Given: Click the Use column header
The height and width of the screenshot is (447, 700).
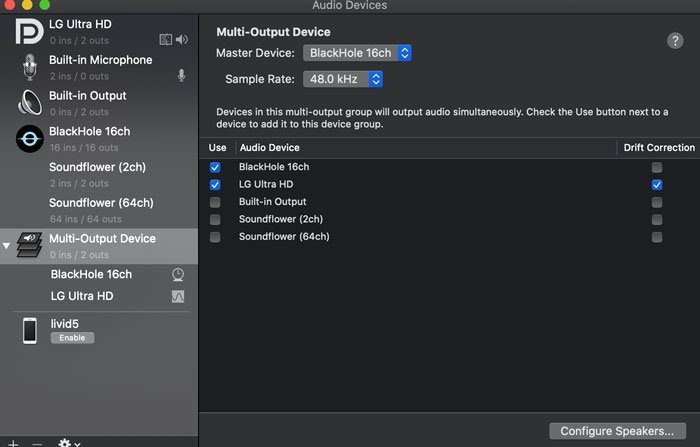Looking at the screenshot, I should pyautogui.click(x=217, y=148).
